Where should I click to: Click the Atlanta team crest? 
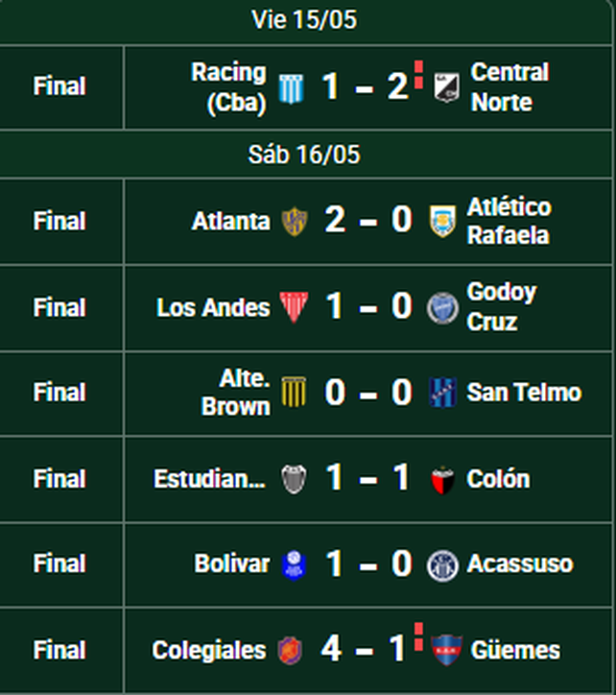point(295,221)
